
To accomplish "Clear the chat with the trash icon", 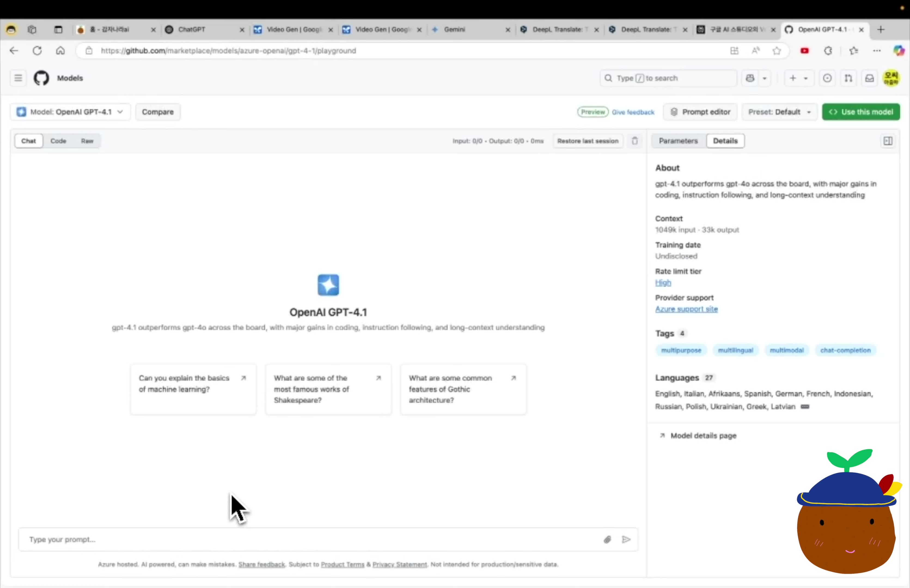I will tap(635, 141).
